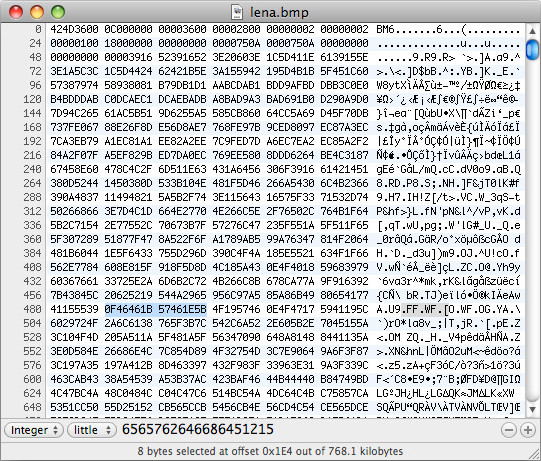Click the lena.bmp document icon in title bar
Image resolution: width=541 pixels, height=461 pixels.
click(x=237, y=12)
